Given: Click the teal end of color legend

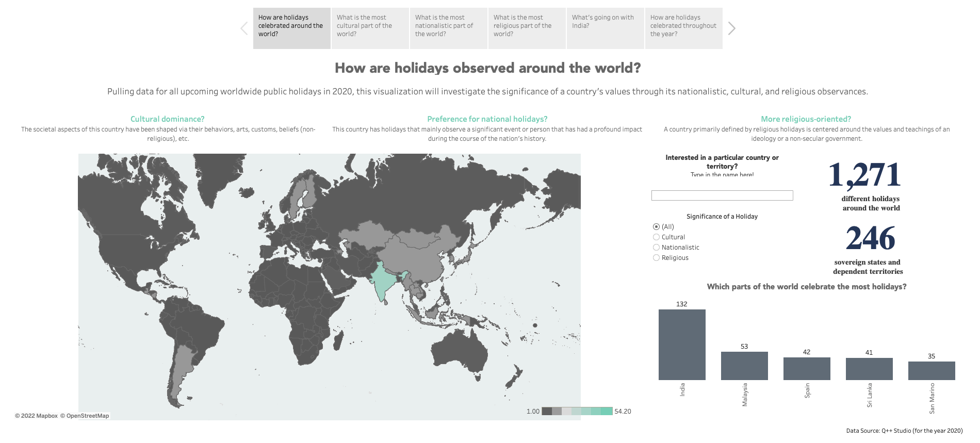Looking at the screenshot, I should 607,411.
